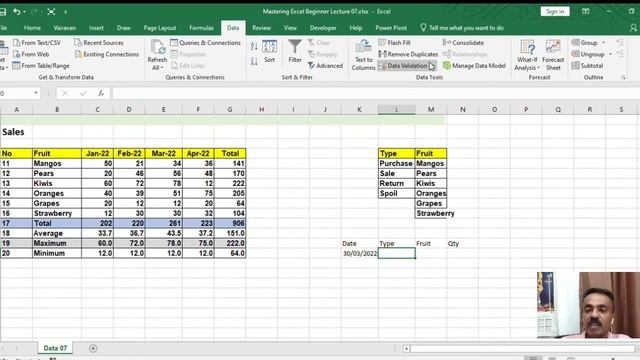Open the Sort dialog button

[x=269, y=51]
